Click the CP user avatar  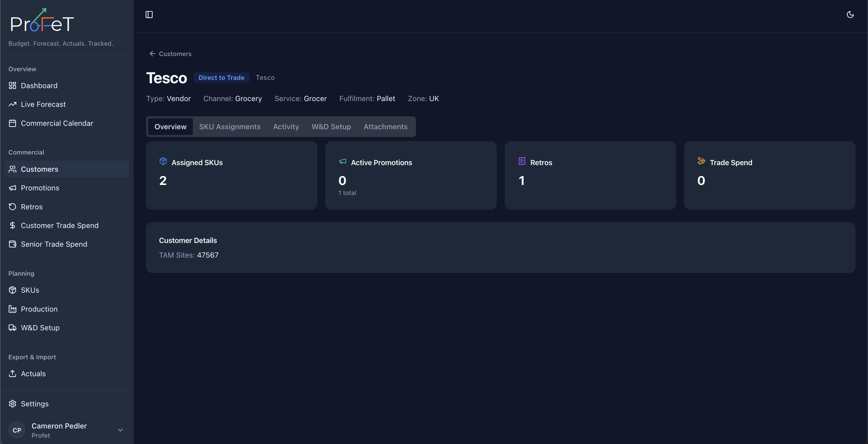coord(17,430)
